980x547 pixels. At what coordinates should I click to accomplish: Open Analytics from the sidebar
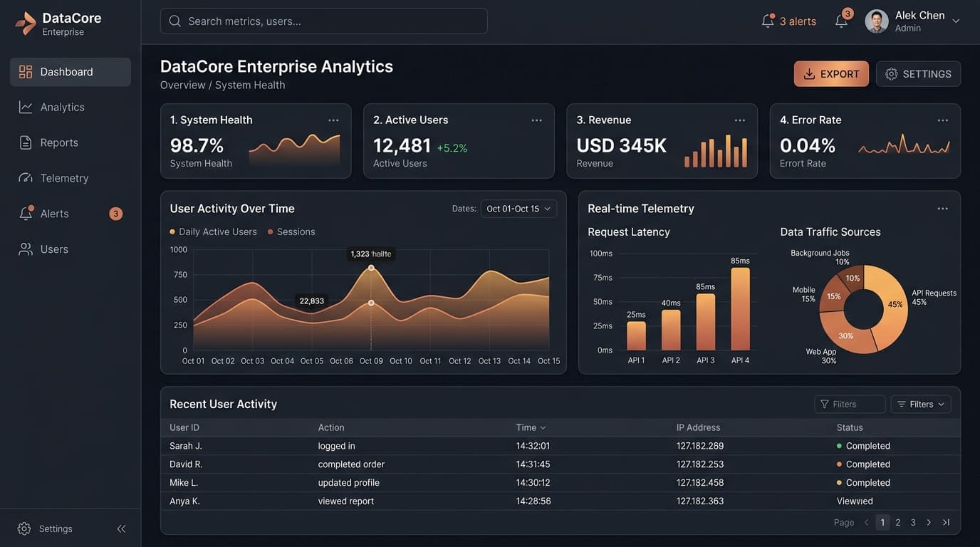pyautogui.click(x=71, y=108)
